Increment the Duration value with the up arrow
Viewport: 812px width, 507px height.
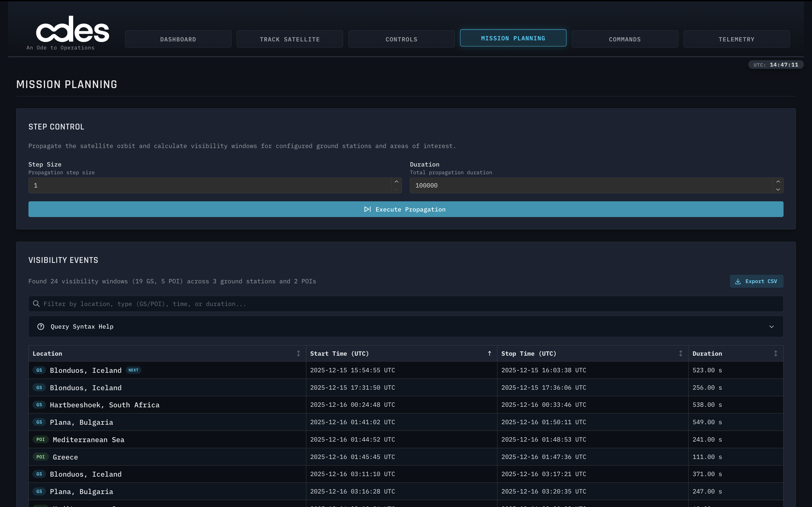778,182
